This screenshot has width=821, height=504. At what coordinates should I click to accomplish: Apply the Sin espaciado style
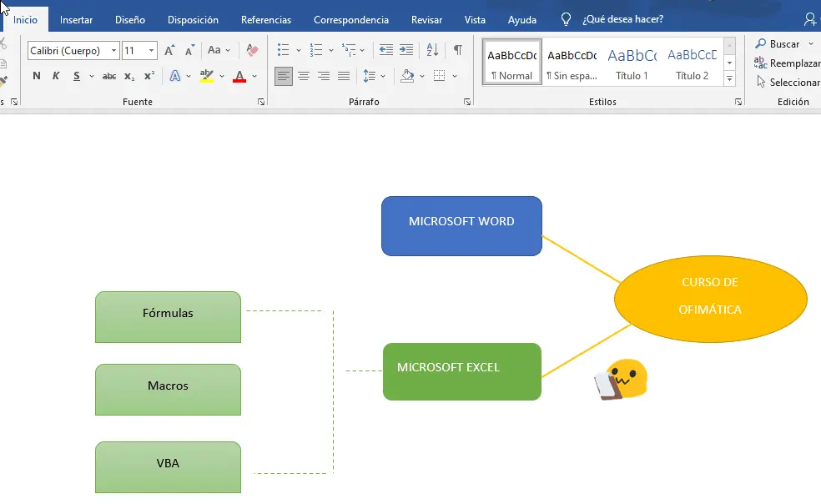pyautogui.click(x=572, y=63)
